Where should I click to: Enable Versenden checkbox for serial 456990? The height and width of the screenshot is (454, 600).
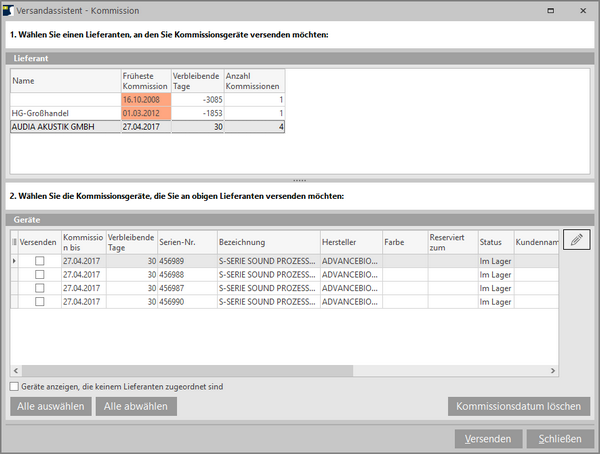[40, 302]
